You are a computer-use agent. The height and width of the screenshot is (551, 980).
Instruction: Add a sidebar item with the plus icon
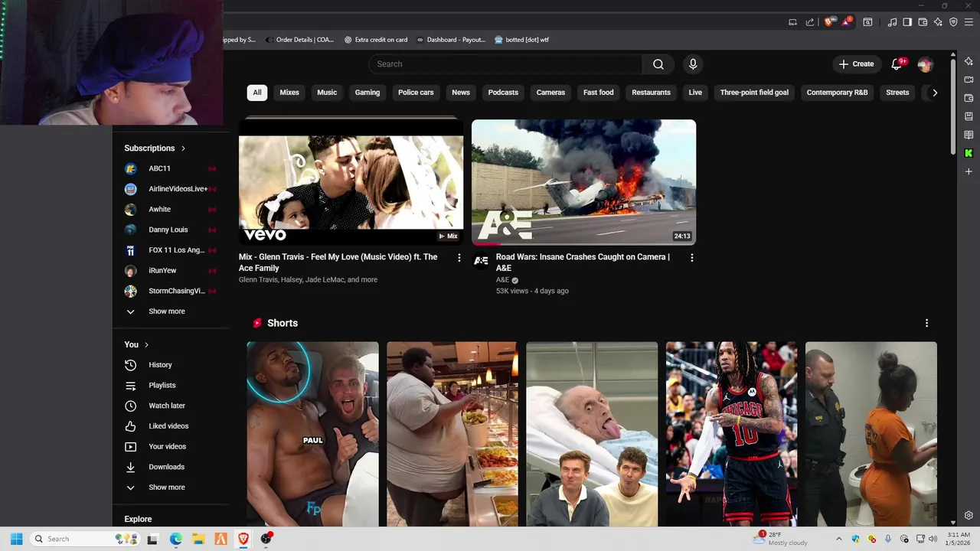pos(969,171)
